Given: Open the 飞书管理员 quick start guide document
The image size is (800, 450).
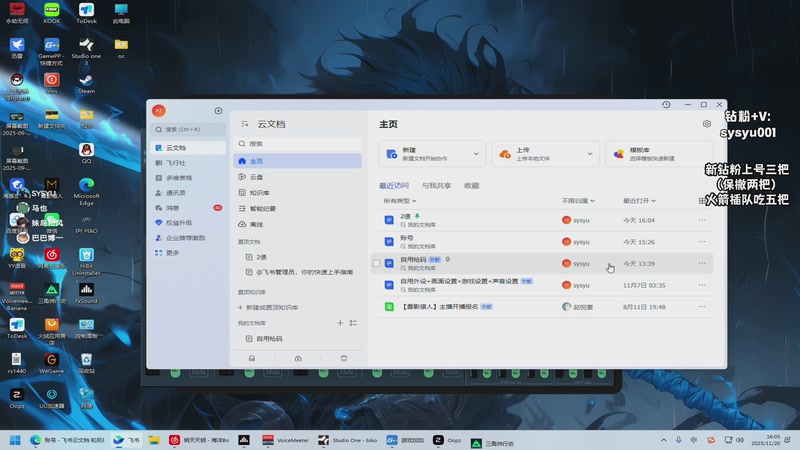Looking at the screenshot, I should tap(297, 272).
